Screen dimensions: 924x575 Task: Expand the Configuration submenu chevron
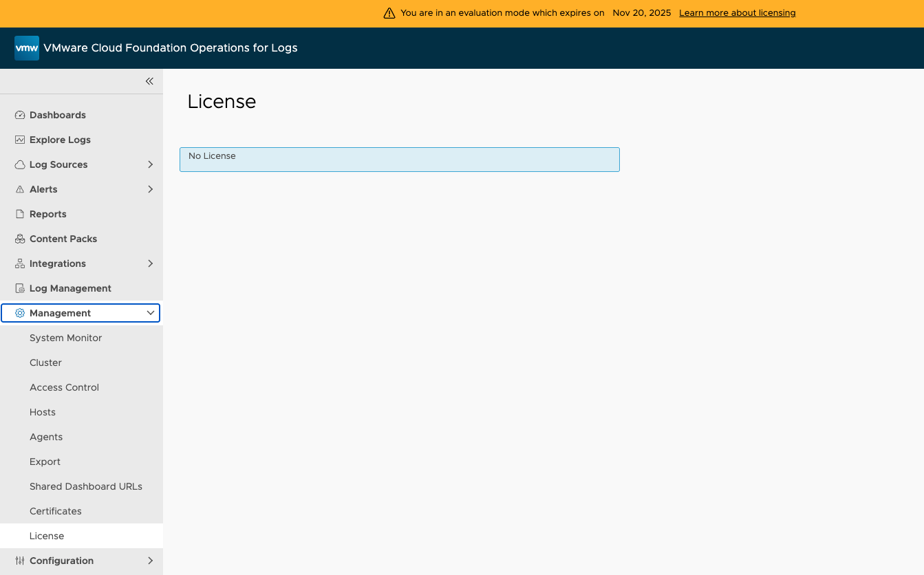[151, 561]
